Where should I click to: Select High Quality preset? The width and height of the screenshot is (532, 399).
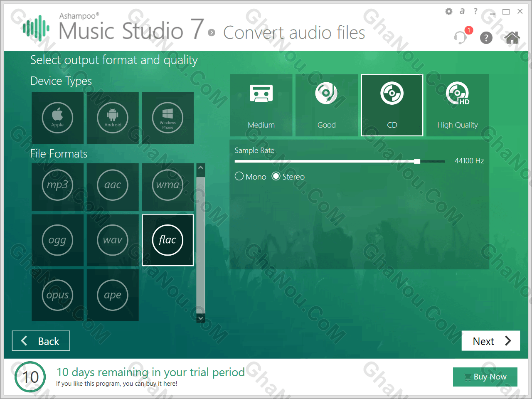(x=458, y=105)
